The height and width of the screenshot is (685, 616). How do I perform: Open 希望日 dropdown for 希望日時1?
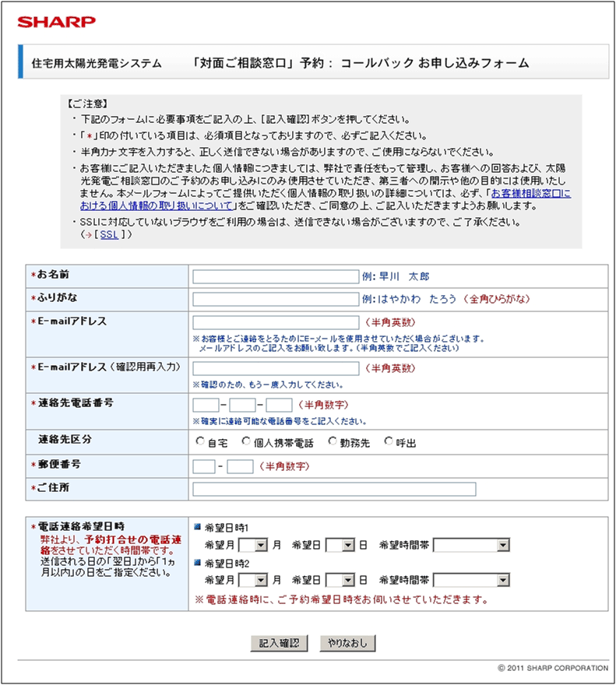click(x=340, y=546)
